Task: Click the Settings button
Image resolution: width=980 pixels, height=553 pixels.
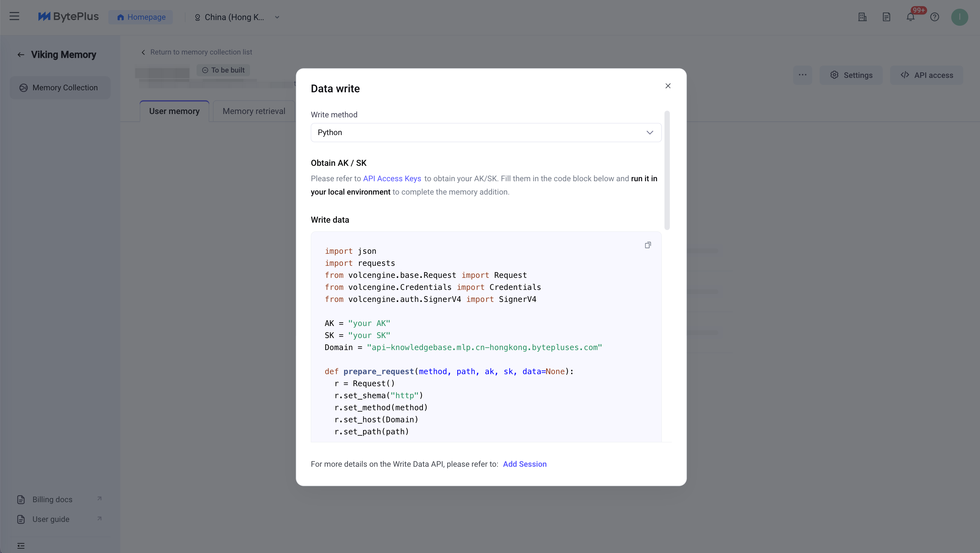Action: tap(851, 75)
